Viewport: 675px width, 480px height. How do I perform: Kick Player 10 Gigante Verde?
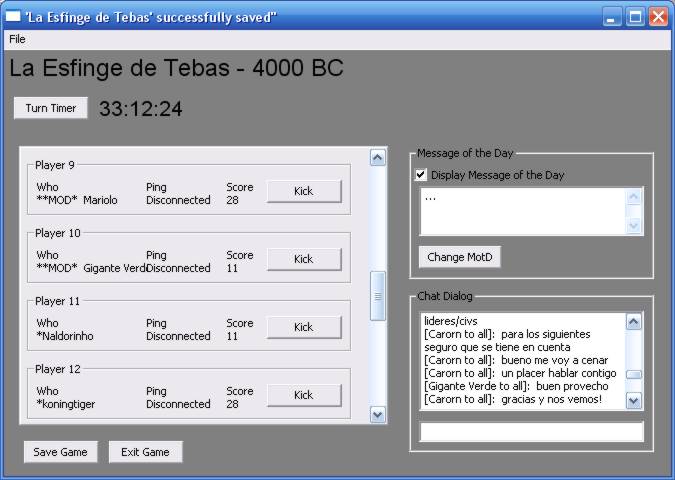304,259
